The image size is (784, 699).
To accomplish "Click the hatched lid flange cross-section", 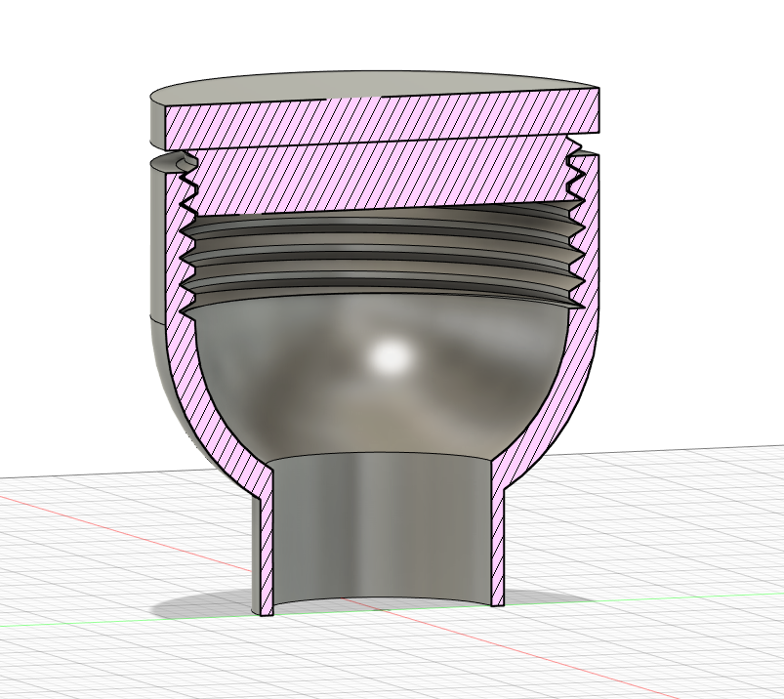I will 383,117.
